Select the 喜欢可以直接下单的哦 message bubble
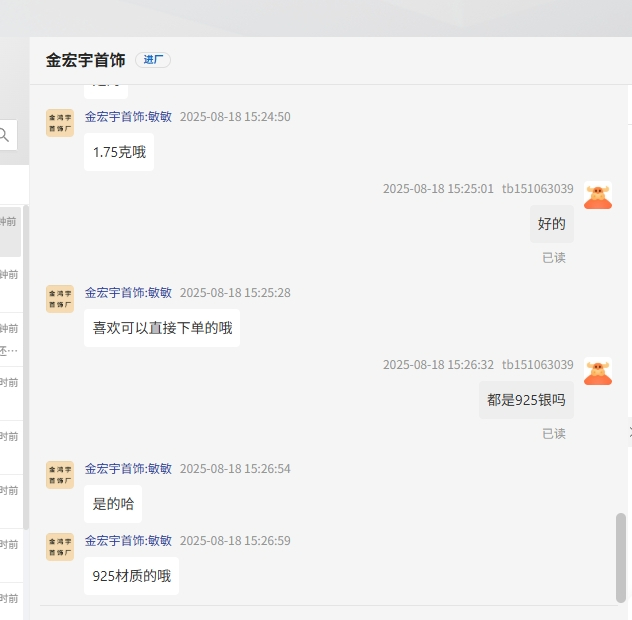The height and width of the screenshot is (620, 632). click(x=162, y=328)
